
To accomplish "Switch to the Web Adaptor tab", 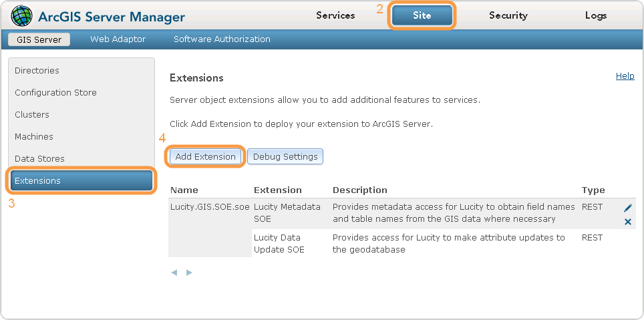I will coord(118,39).
